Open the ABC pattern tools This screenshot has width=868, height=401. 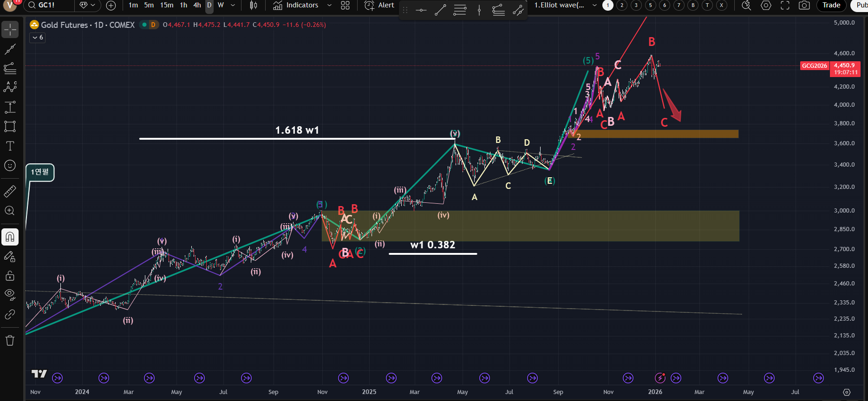tap(10, 87)
